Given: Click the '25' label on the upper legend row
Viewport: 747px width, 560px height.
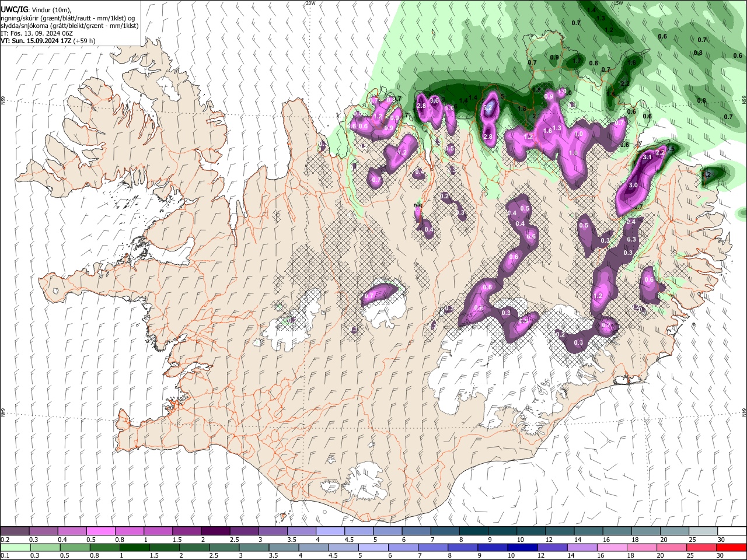Looking at the screenshot, I should [692, 540].
